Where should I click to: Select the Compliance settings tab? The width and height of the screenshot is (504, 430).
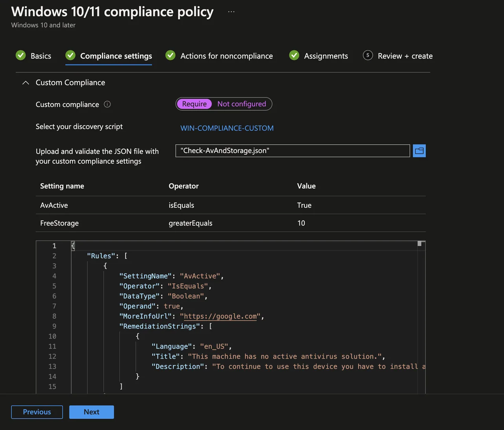coord(116,56)
